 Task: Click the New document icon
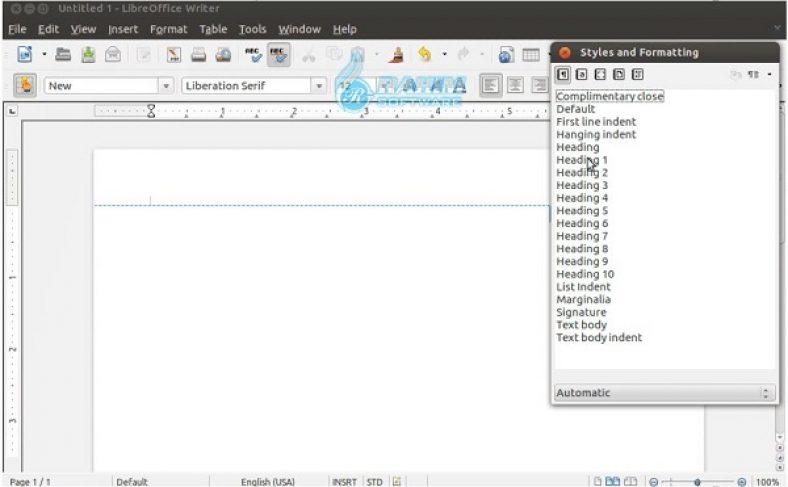click(25, 54)
